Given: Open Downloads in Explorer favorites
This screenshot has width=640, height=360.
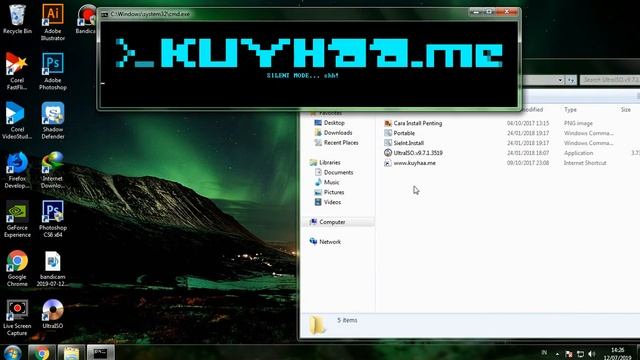Looking at the screenshot, I should pyautogui.click(x=333, y=133).
